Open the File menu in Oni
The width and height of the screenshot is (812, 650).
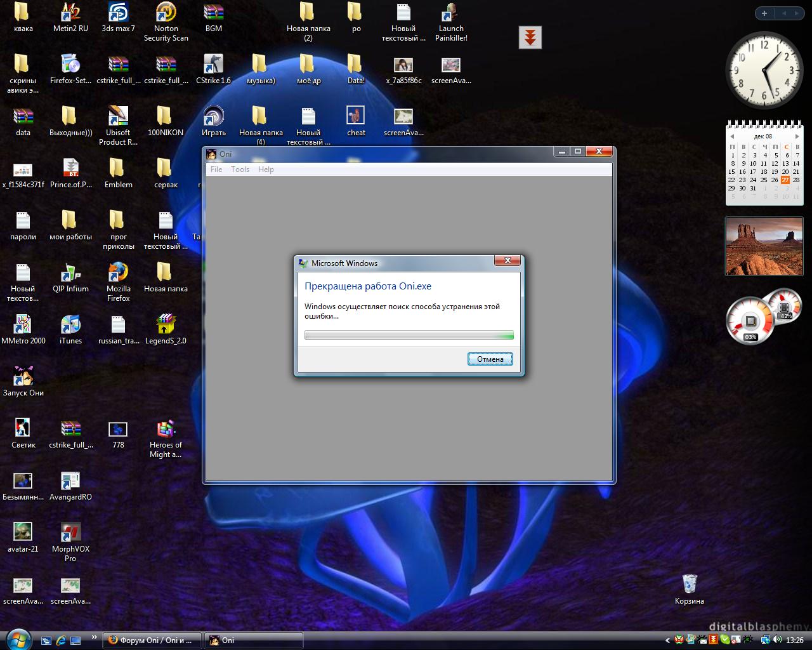(x=216, y=169)
